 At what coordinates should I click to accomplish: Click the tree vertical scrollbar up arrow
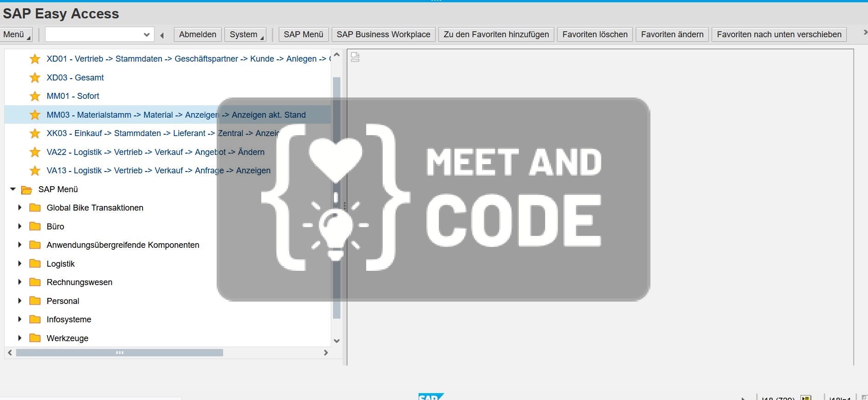tap(337, 55)
